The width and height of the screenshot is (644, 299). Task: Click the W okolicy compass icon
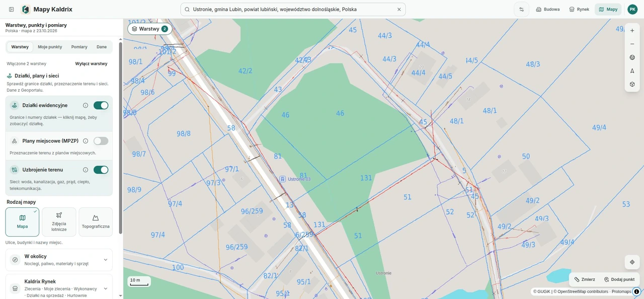15,260
